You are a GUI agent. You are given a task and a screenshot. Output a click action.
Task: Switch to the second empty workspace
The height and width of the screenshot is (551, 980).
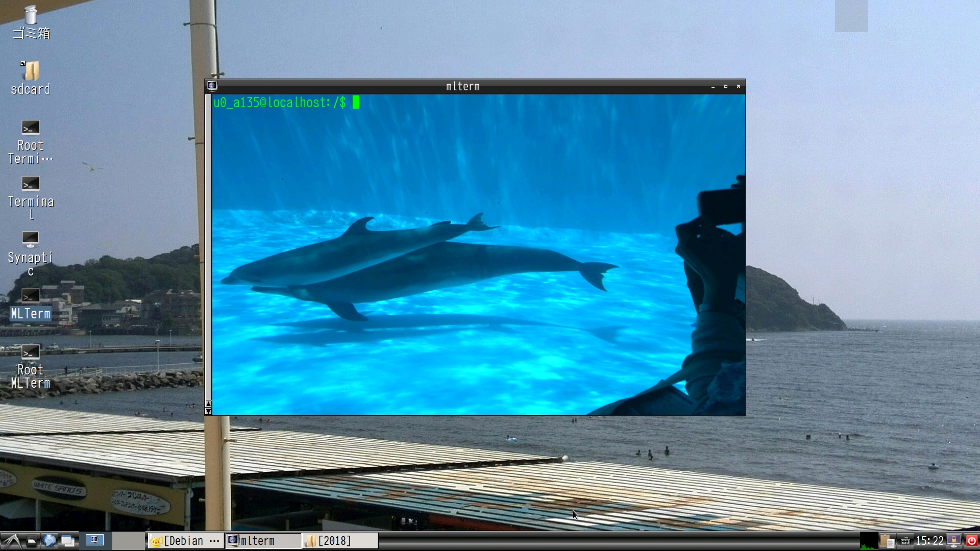[x=128, y=540]
